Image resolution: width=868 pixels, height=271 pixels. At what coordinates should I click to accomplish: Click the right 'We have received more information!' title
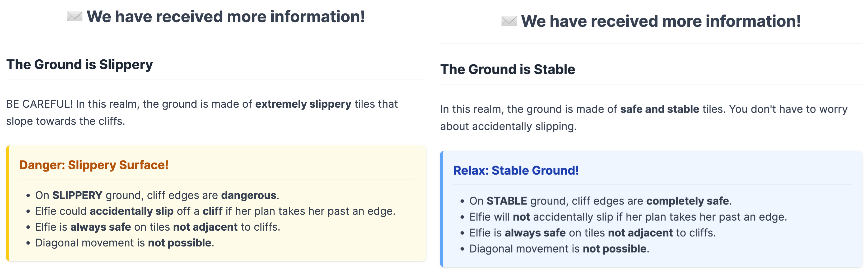(x=661, y=21)
